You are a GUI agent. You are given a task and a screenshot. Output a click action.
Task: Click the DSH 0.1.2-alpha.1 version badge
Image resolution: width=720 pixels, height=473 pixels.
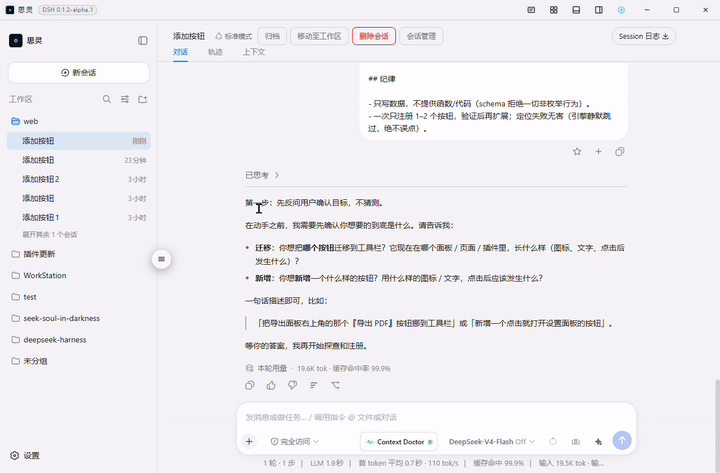[68, 10]
